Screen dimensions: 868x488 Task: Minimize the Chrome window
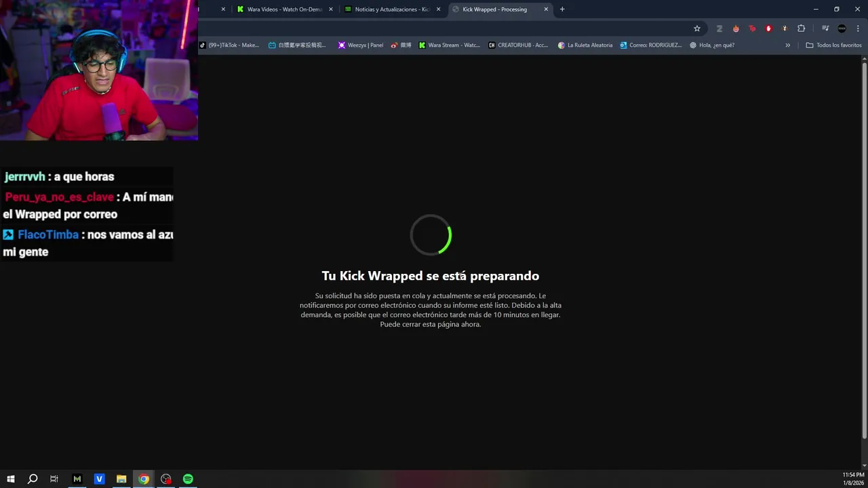point(815,9)
